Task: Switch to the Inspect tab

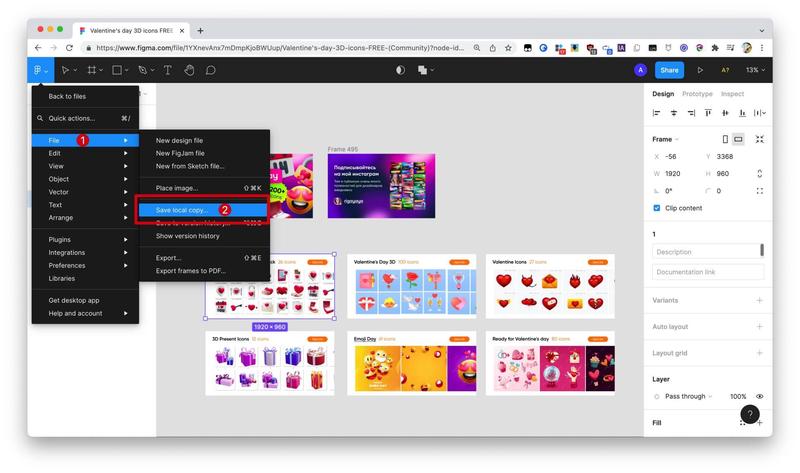Action: click(732, 94)
